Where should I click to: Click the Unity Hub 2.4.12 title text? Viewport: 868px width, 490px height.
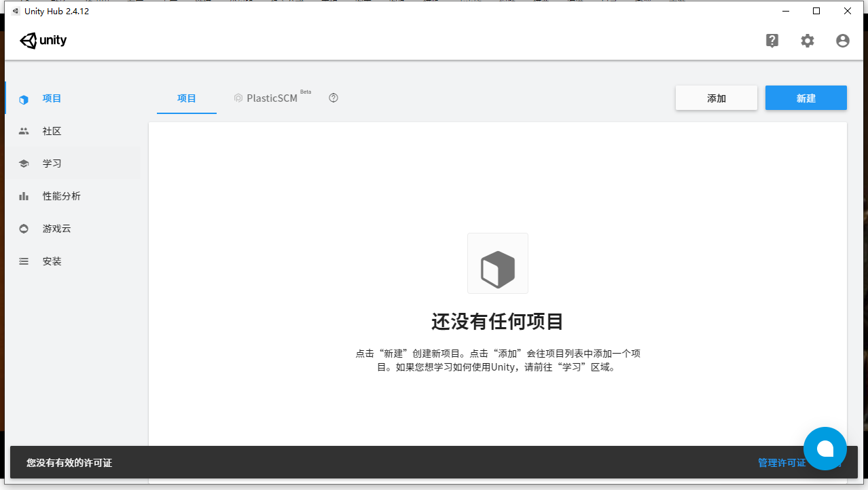tap(57, 11)
